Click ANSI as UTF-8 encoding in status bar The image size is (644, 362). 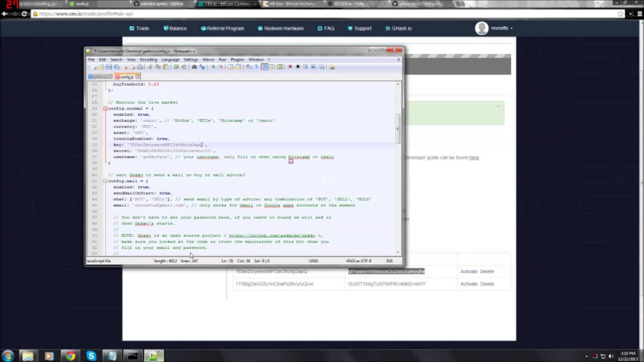coord(359,261)
